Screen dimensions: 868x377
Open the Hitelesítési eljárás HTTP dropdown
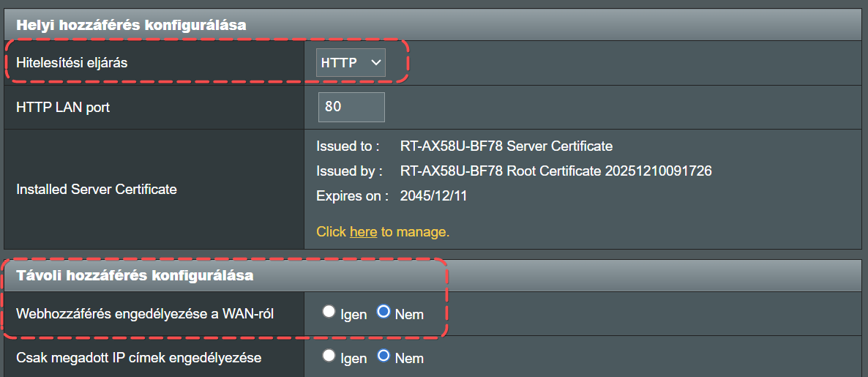pos(351,63)
